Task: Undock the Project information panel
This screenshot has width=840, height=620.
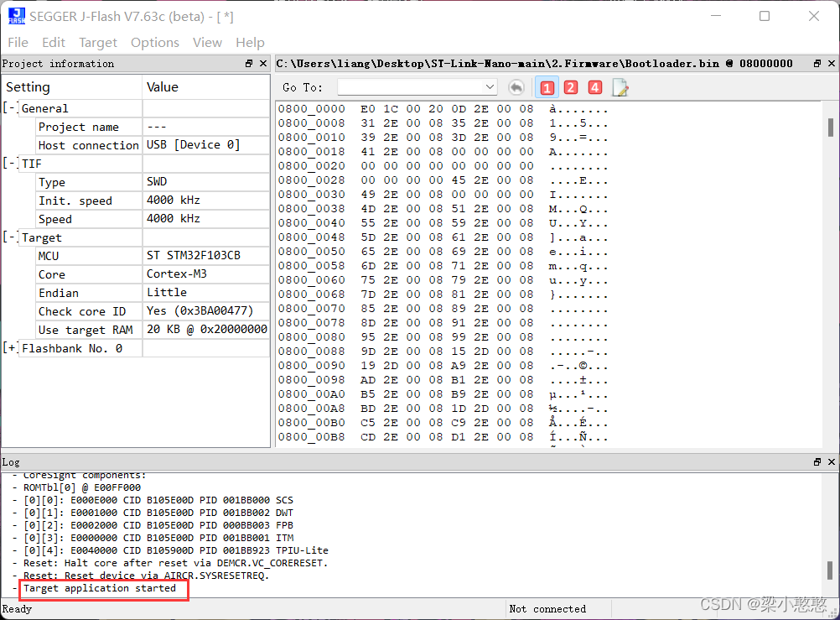Action: coord(249,63)
